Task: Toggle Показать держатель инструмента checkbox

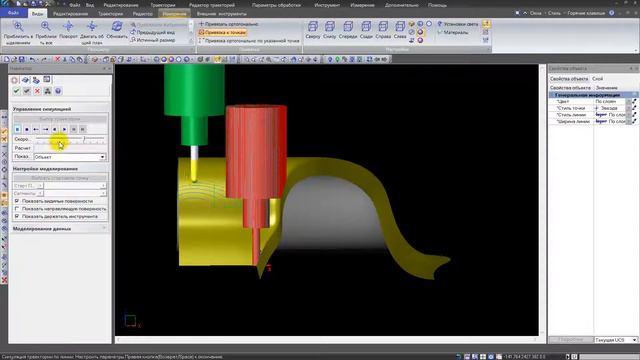Action: [17, 217]
